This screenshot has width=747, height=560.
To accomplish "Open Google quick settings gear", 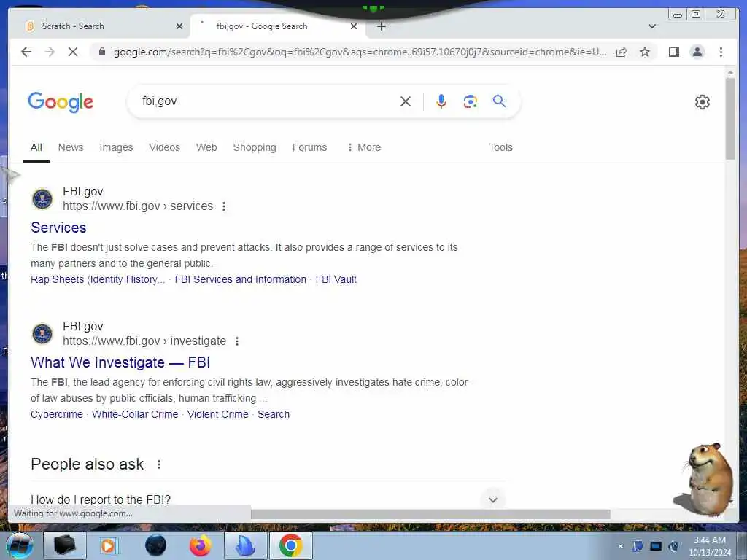I will pos(703,102).
